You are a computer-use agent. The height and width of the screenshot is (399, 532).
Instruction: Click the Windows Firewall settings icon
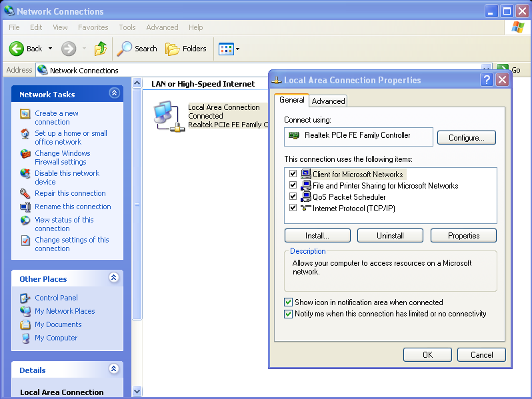point(25,154)
